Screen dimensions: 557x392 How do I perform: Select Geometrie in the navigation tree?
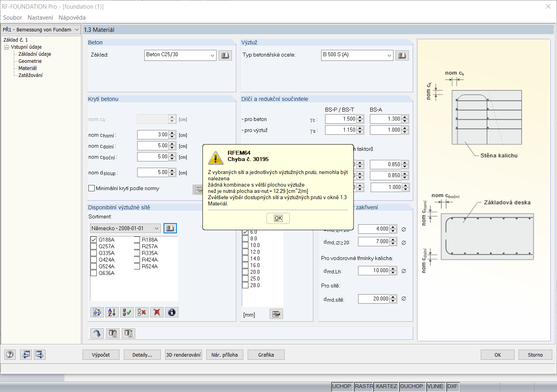(x=30, y=61)
